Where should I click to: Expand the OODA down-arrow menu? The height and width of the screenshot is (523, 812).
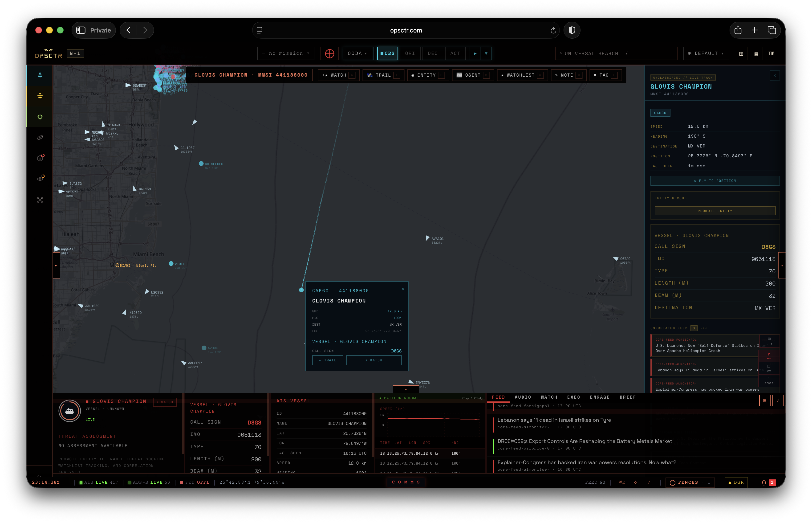(x=486, y=53)
